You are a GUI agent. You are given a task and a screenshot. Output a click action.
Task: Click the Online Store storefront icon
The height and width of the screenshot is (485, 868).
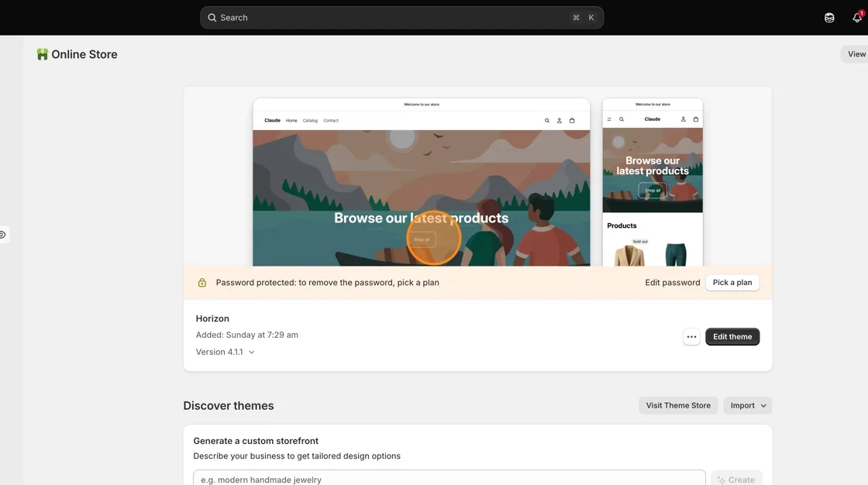pyautogui.click(x=42, y=54)
